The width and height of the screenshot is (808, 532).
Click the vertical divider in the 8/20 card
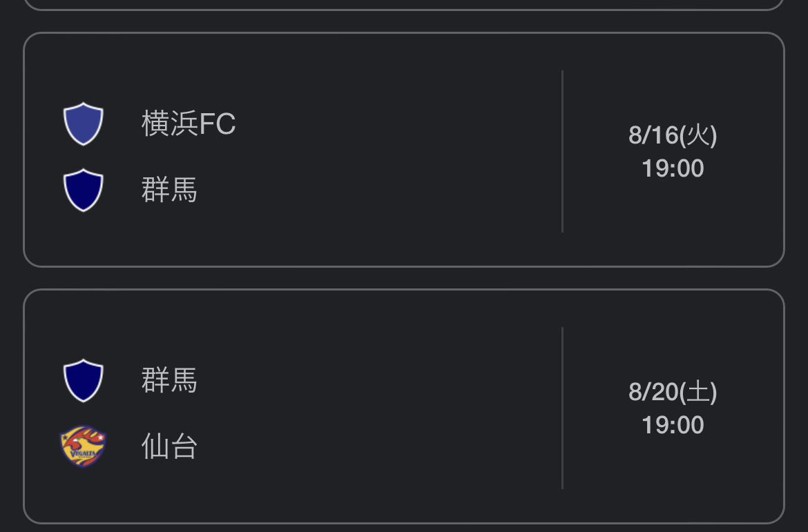[562, 408]
